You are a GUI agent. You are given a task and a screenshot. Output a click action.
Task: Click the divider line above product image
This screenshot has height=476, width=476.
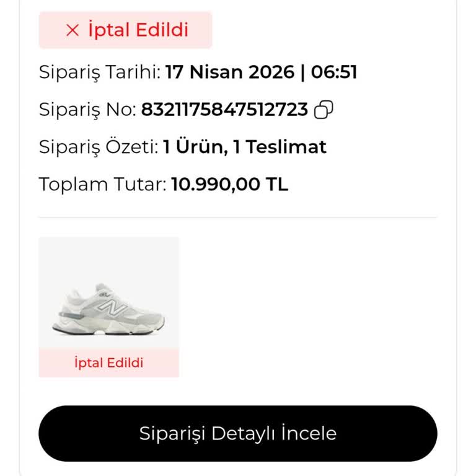pyautogui.click(x=238, y=218)
